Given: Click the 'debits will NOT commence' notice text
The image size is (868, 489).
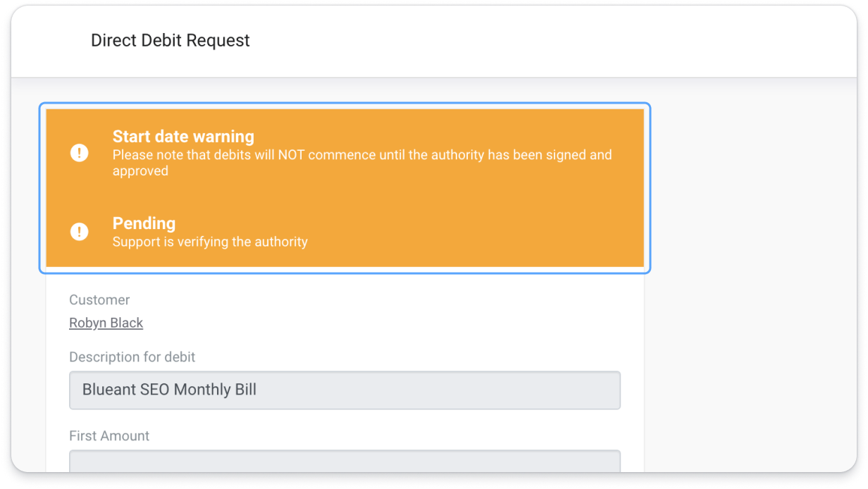Looking at the screenshot, I should 362,163.
